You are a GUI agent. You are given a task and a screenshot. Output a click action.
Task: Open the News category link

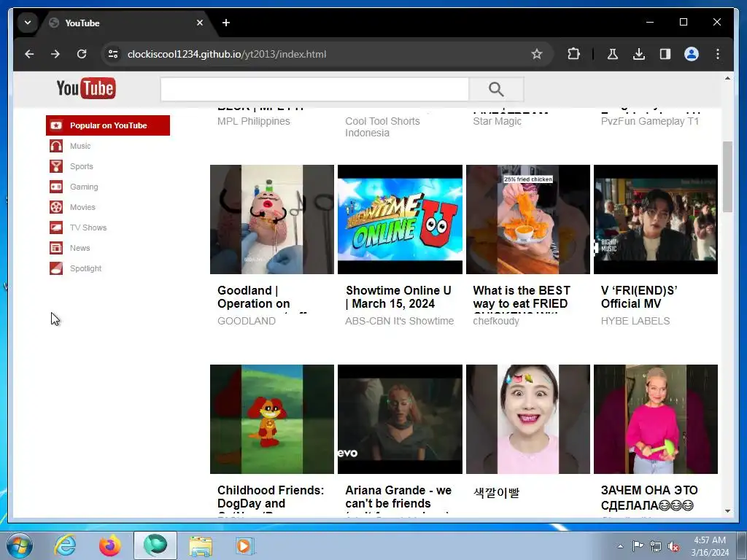(80, 248)
